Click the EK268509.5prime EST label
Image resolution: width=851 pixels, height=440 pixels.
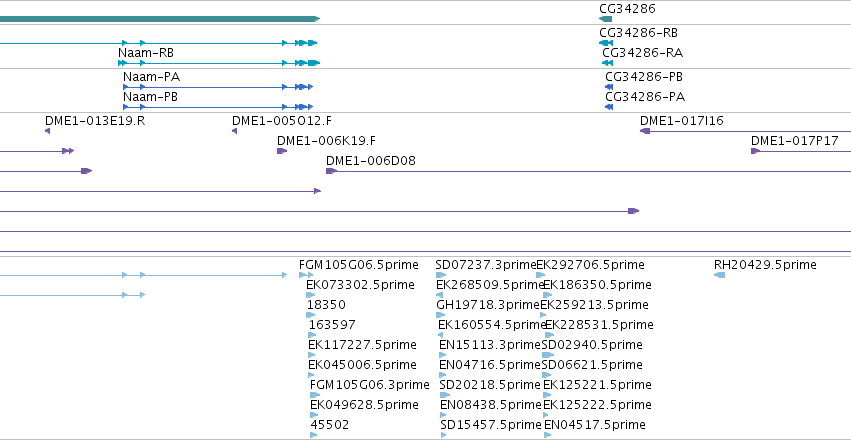point(490,285)
